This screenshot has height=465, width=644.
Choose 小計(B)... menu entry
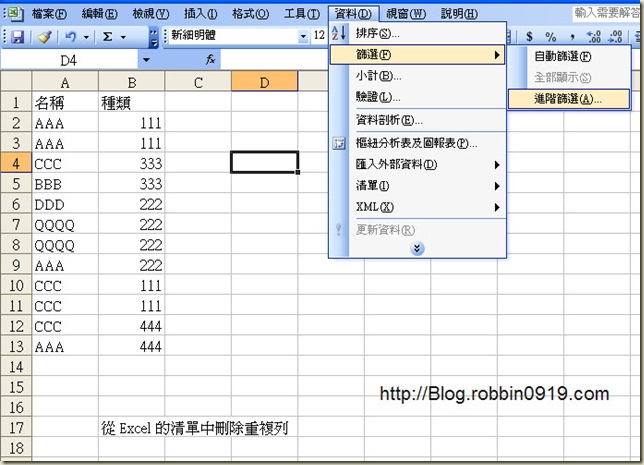[x=418, y=76]
